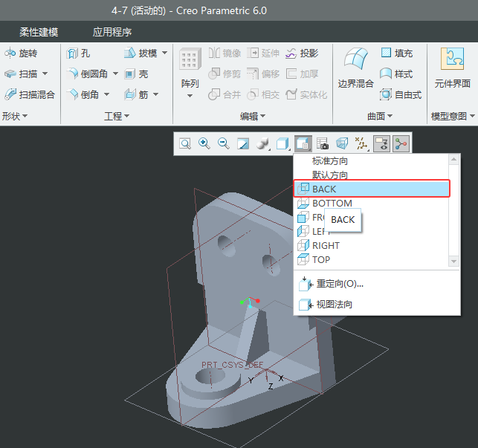The width and height of the screenshot is (478, 448).
Task: Expand the 工程 group dropdown
Action: click(x=117, y=116)
